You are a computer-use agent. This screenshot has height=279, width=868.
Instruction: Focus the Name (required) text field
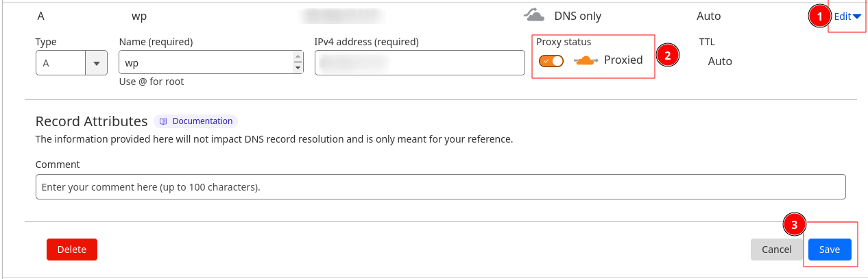[206, 63]
